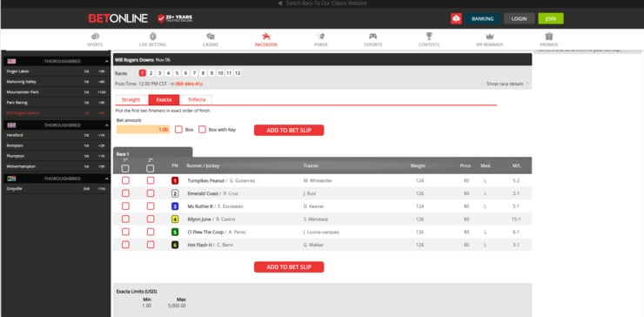Select race number 2
This screenshot has height=317, width=644.
coord(151,73)
